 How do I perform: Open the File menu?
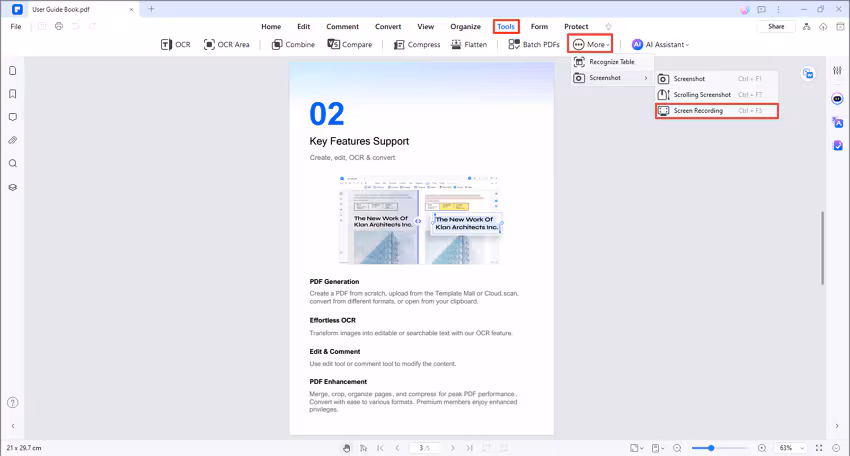pyautogui.click(x=16, y=26)
